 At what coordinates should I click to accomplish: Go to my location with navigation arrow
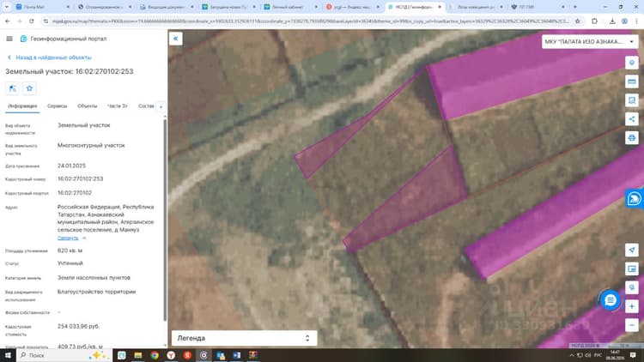click(x=632, y=250)
